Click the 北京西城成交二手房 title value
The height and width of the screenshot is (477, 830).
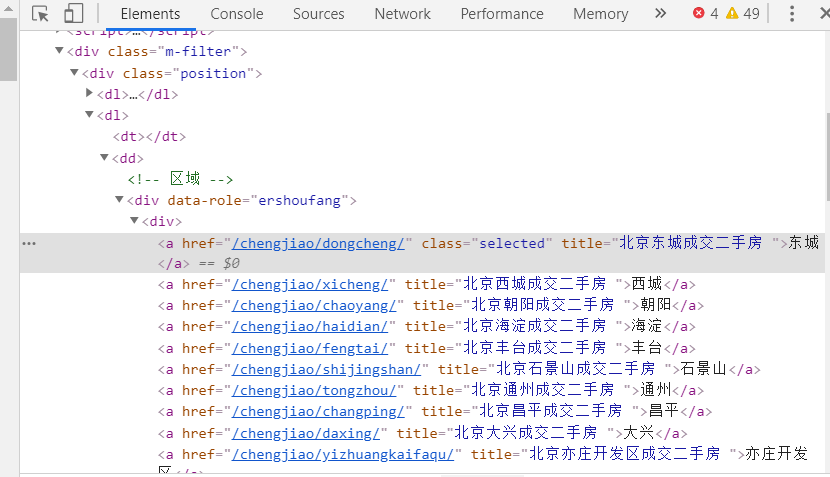click(x=535, y=284)
